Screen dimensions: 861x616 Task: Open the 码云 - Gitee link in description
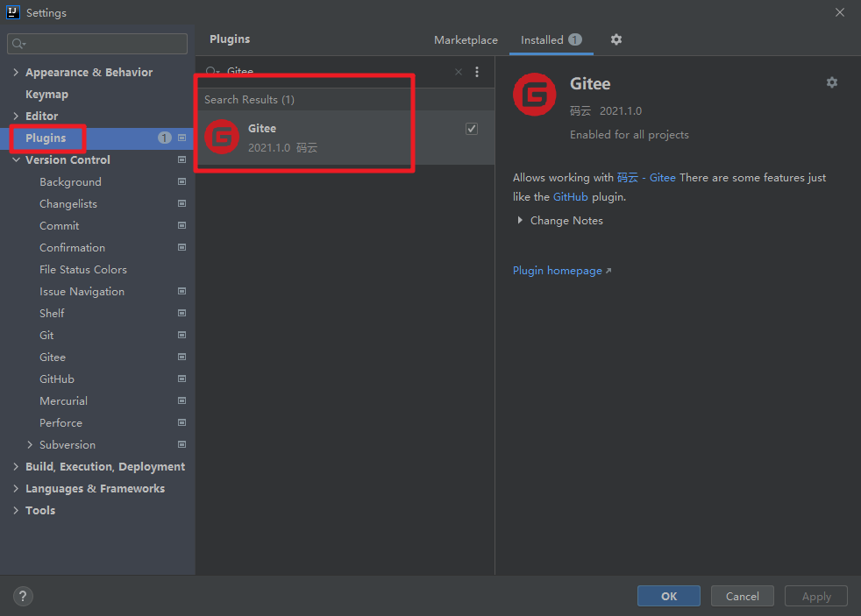click(645, 178)
